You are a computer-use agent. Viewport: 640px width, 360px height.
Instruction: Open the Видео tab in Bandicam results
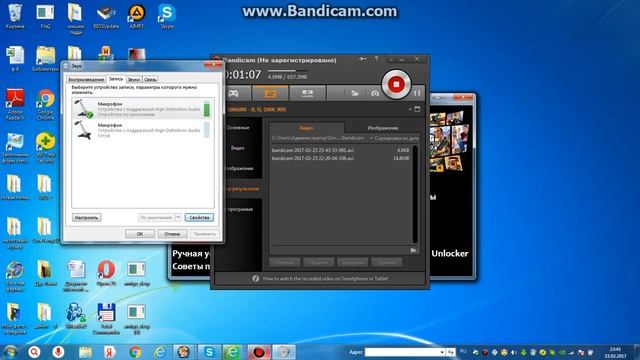click(307, 128)
